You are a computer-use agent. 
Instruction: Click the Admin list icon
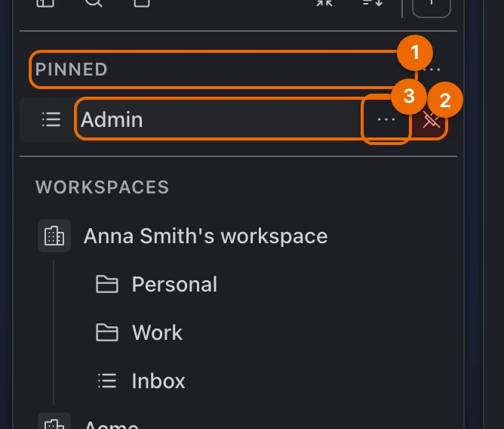[51, 119]
